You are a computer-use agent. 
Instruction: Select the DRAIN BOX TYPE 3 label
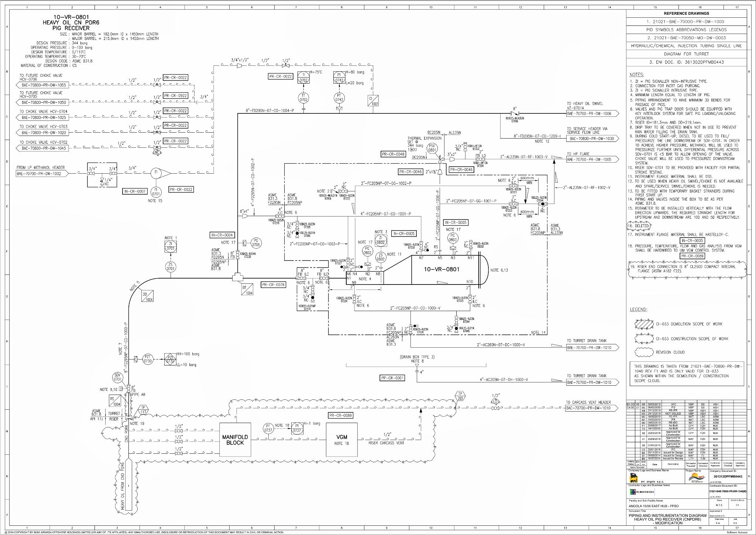(417, 357)
